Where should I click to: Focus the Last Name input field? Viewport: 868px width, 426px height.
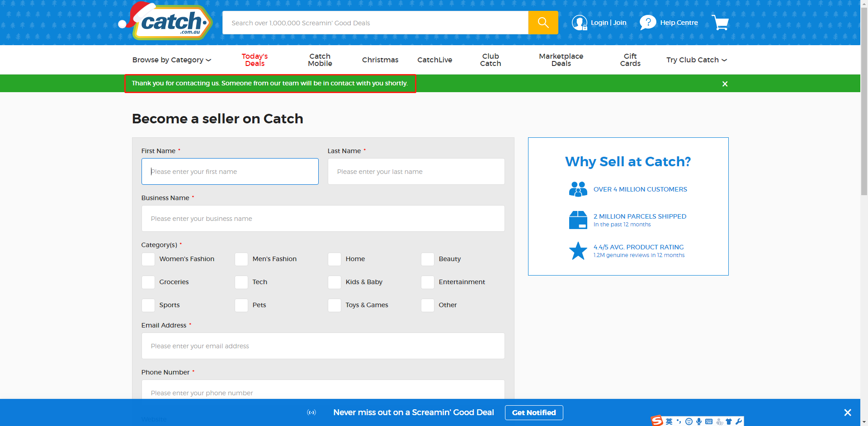pyautogui.click(x=416, y=171)
